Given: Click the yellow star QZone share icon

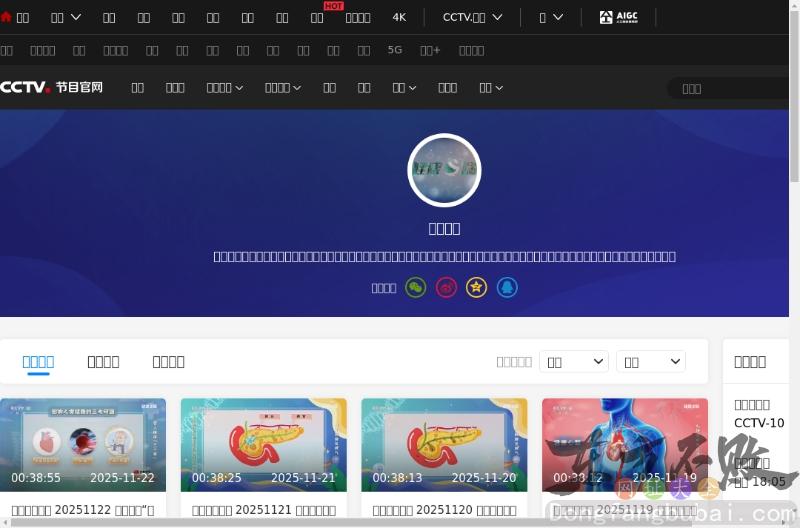Looking at the screenshot, I should pos(477,288).
